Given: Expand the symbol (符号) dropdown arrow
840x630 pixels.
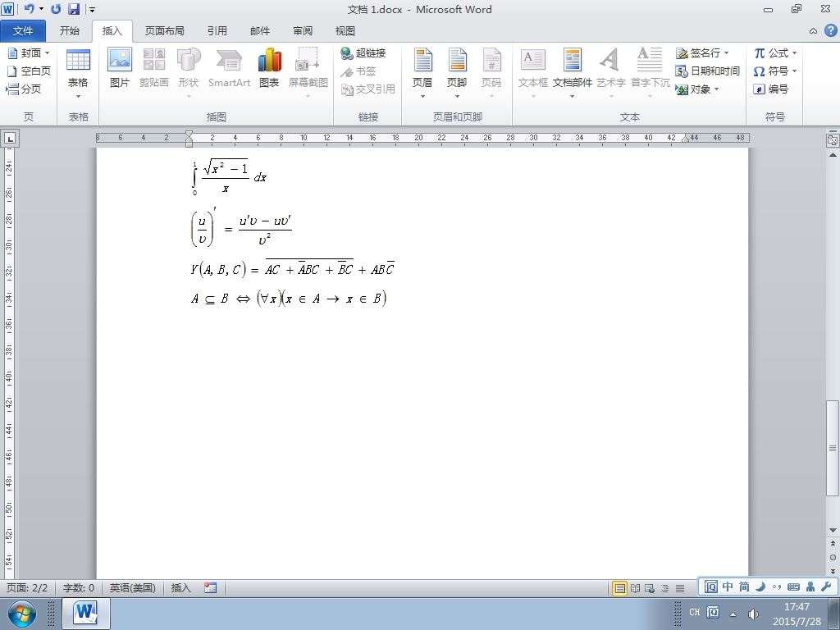Looking at the screenshot, I should [794, 71].
